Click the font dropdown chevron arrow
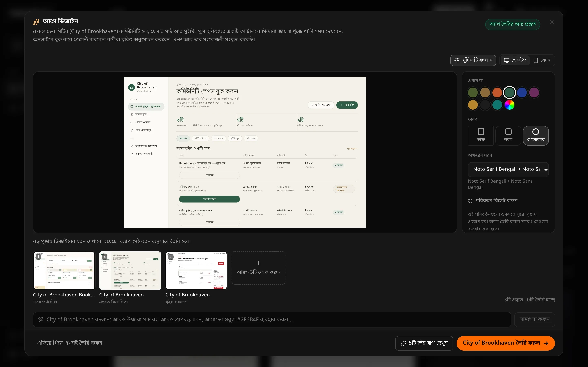Image resolution: width=588 pixels, height=367 pixels. (546, 170)
